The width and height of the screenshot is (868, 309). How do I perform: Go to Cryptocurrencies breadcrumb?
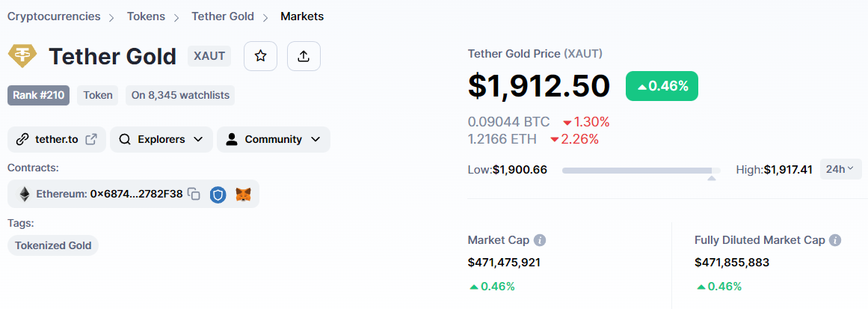54,16
